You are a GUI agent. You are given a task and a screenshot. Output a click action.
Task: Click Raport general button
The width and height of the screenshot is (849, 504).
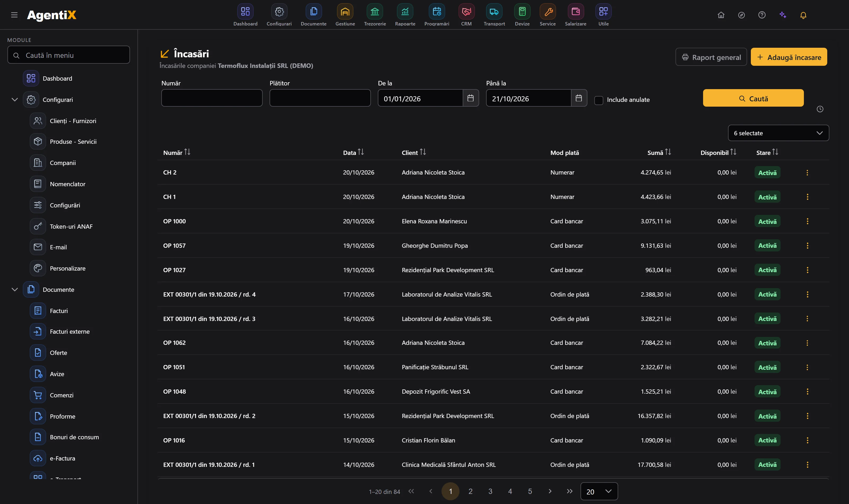click(x=711, y=57)
